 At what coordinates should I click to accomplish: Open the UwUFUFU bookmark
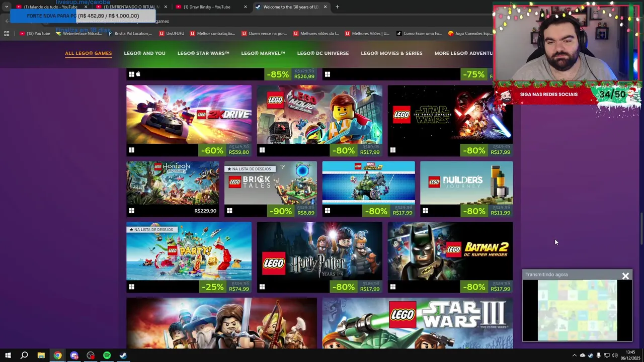[x=171, y=34]
